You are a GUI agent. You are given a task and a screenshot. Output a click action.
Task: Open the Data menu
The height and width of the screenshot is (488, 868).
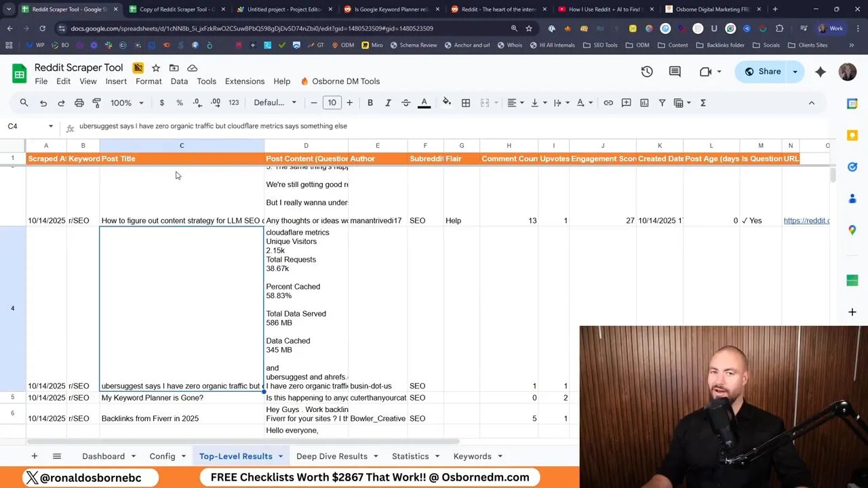click(179, 81)
